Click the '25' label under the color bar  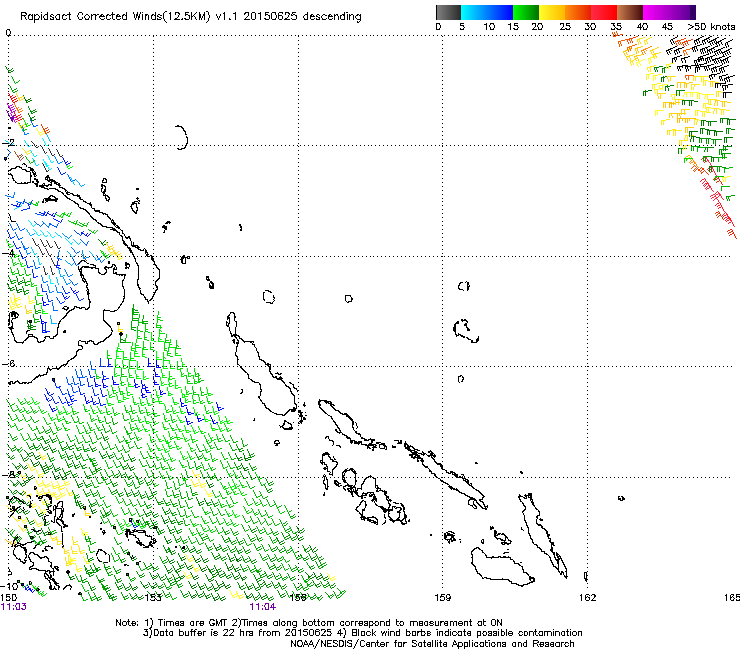click(565, 26)
